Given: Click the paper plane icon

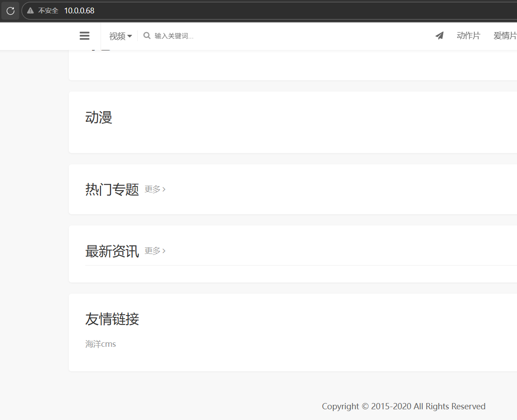Looking at the screenshot, I should 440,36.
